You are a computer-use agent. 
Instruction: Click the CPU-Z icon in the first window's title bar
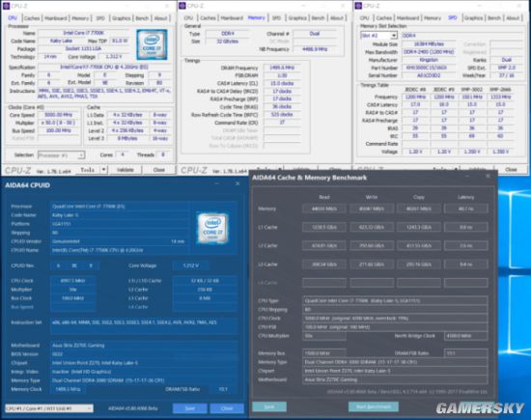pyautogui.click(x=6, y=6)
